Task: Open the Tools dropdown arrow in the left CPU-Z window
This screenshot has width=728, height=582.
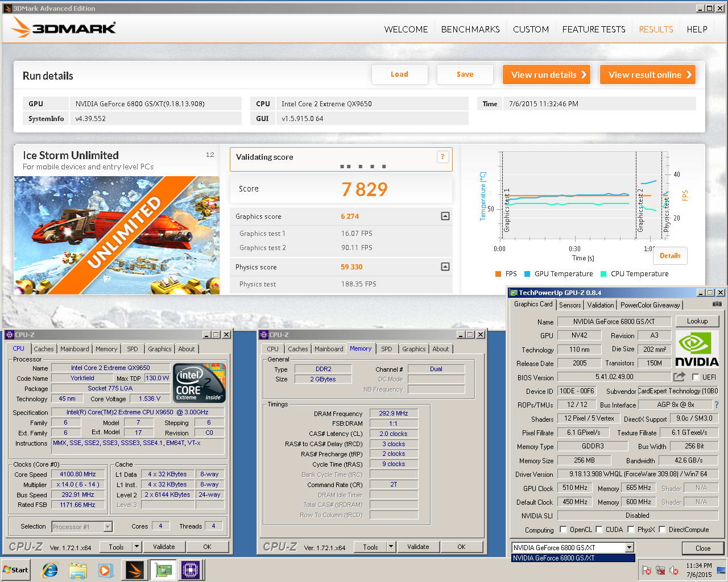Action: (x=136, y=547)
